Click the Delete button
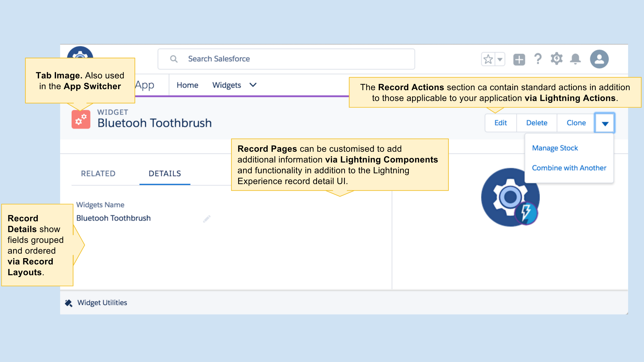 pos(536,123)
